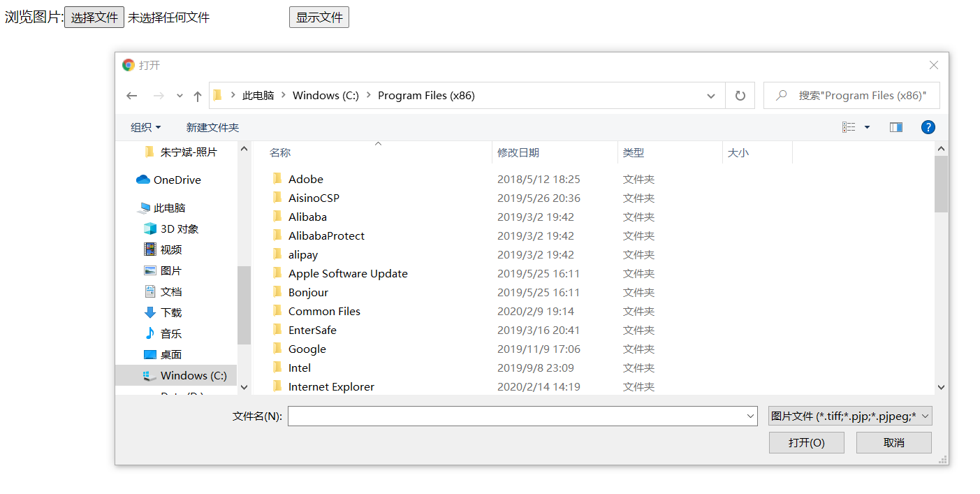Click 显示文件 button on web page
Image resolution: width=980 pixels, height=494 pixels.
tap(319, 17)
